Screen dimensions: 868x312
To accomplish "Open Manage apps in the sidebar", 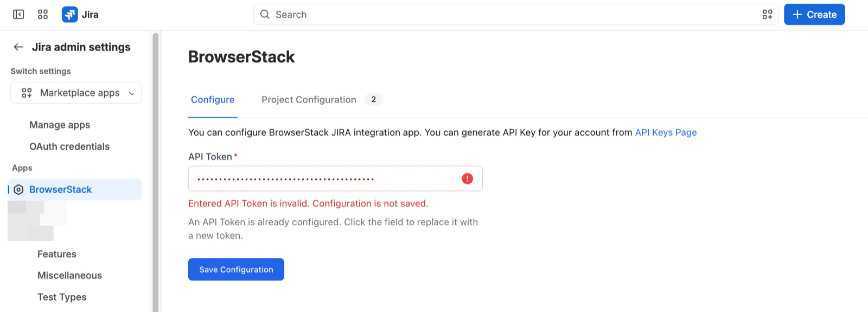I will (x=60, y=125).
